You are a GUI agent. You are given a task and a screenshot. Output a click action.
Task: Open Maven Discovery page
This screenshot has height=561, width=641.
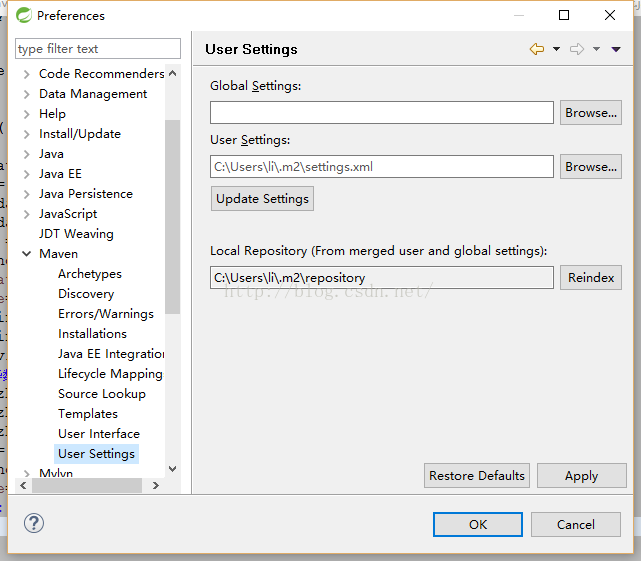pyautogui.click(x=86, y=294)
